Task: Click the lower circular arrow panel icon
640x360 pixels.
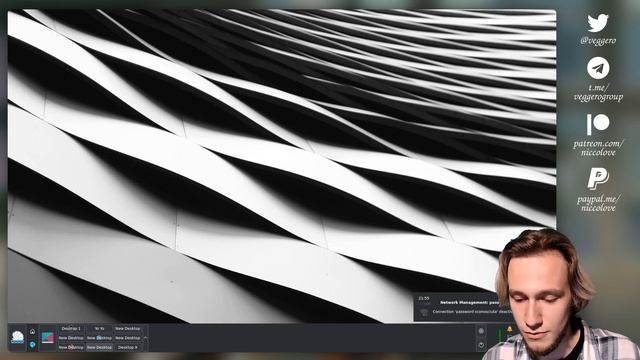Action: (481, 345)
